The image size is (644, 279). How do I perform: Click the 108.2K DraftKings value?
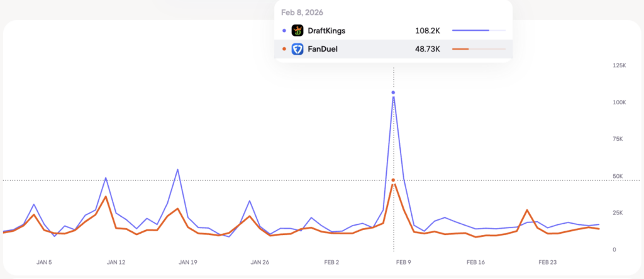[428, 30]
